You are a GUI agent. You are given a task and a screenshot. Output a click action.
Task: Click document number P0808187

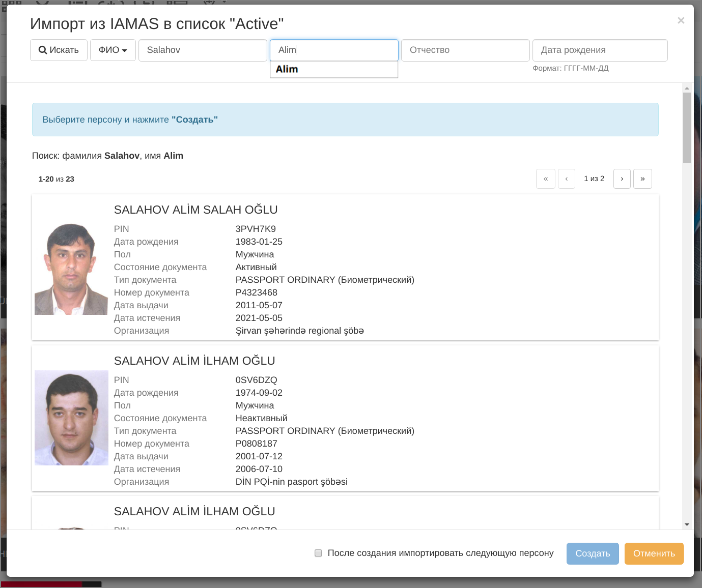257,444
